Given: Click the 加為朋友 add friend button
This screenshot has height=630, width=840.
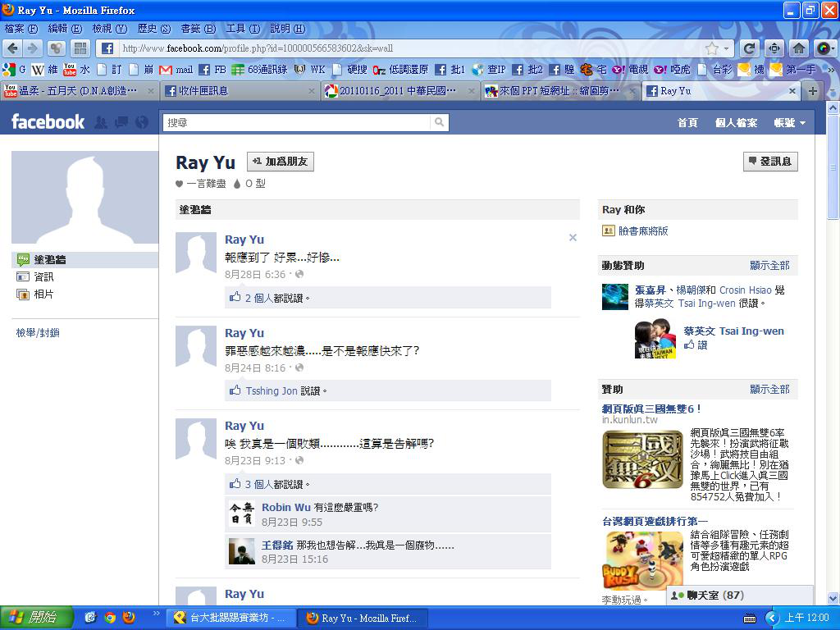Looking at the screenshot, I should pyautogui.click(x=281, y=162).
